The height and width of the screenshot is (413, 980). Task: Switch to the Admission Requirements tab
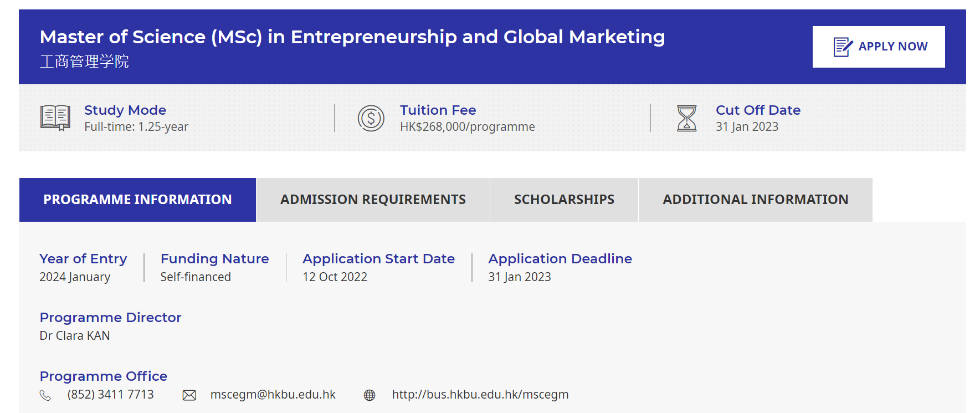pos(373,200)
